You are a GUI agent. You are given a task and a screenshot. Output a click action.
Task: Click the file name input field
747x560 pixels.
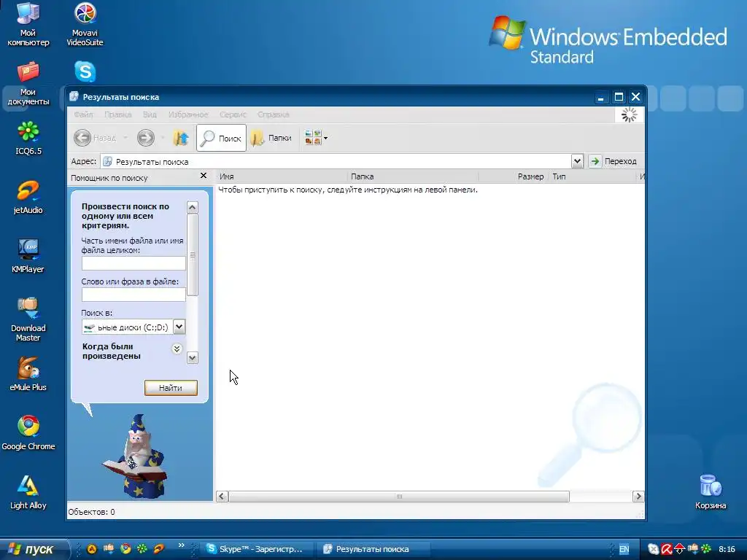pyautogui.click(x=133, y=263)
